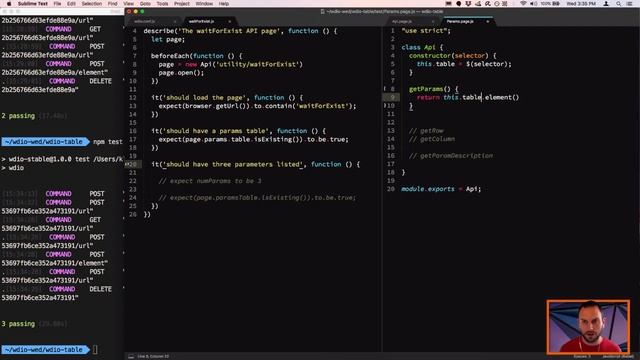Open the Edit menu
Screen dimensions: 640x360
(71, 4)
